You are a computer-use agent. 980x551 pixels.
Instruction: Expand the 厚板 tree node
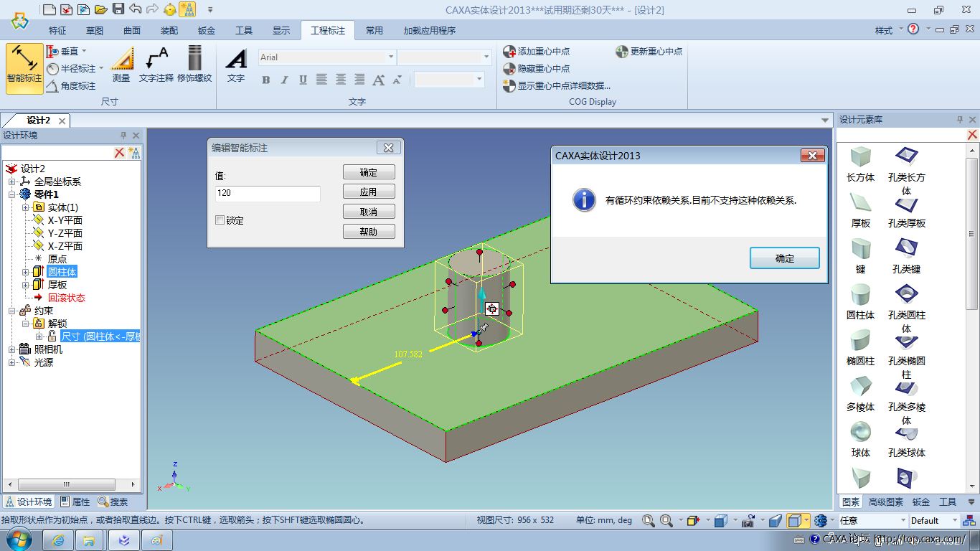click(x=25, y=285)
